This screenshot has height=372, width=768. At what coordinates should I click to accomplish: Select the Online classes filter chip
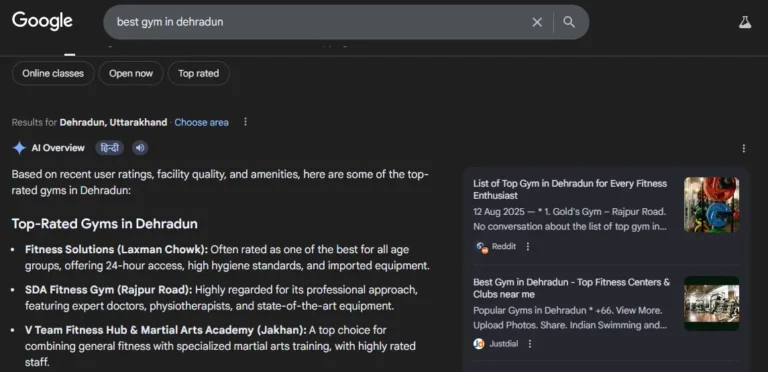(x=53, y=73)
